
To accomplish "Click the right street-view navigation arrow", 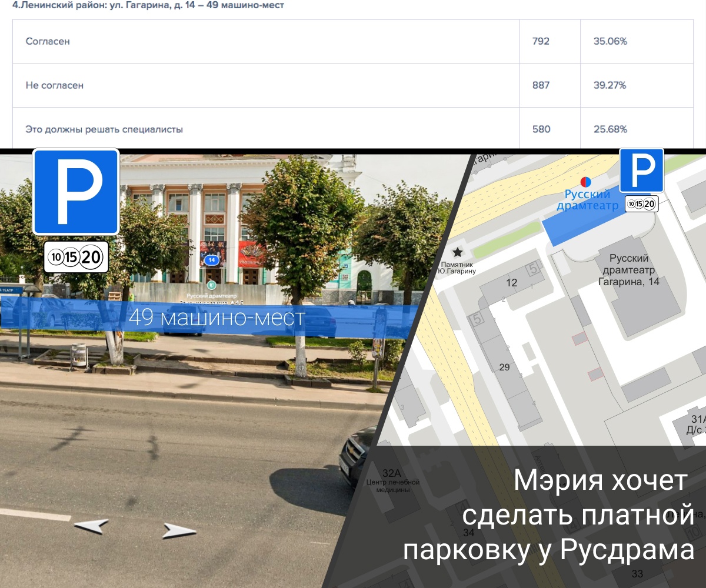I will click(178, 530).
